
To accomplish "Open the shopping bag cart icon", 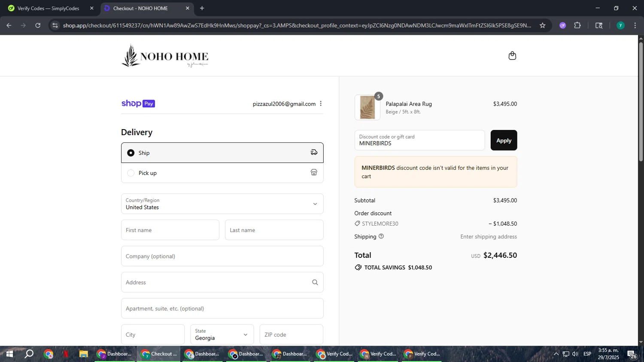I will [512, 56].
